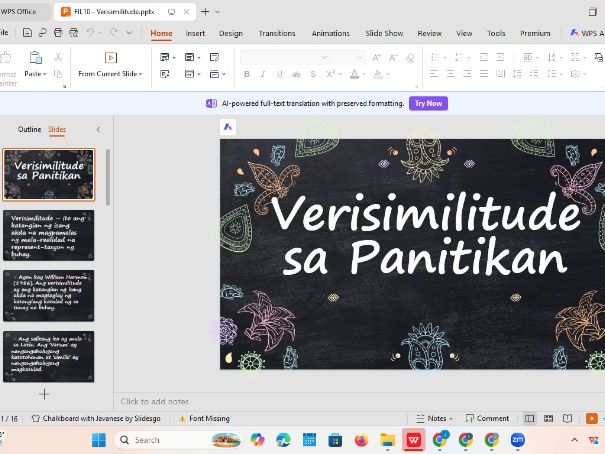Open Firefox from the taskbar

point(361,440)
